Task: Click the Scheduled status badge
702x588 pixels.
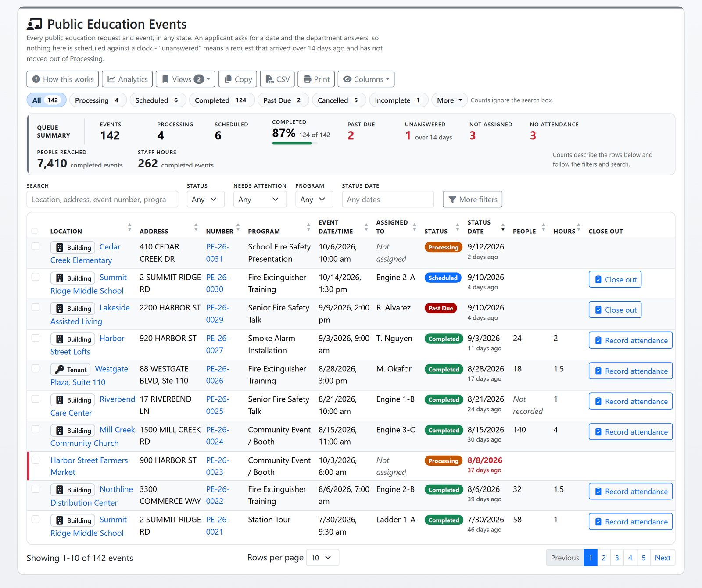Action: pyautogui.click(x=443, y=278)
